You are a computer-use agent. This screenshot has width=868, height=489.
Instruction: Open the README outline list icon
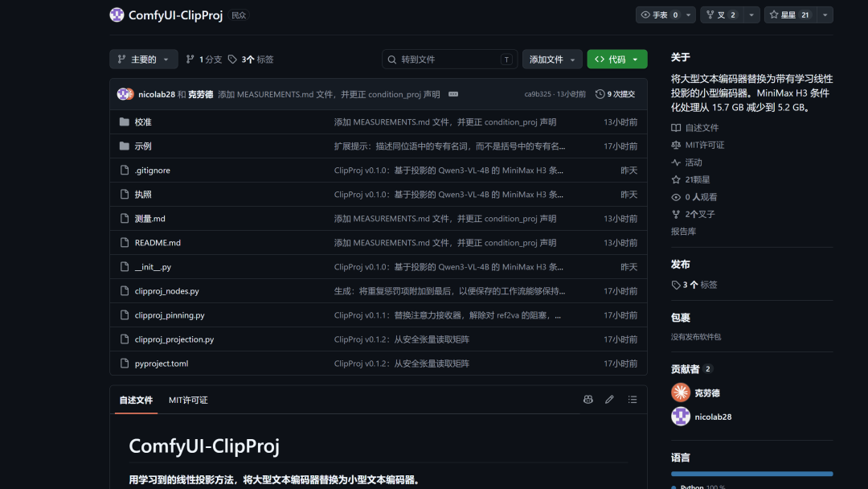tap(633, 399)
